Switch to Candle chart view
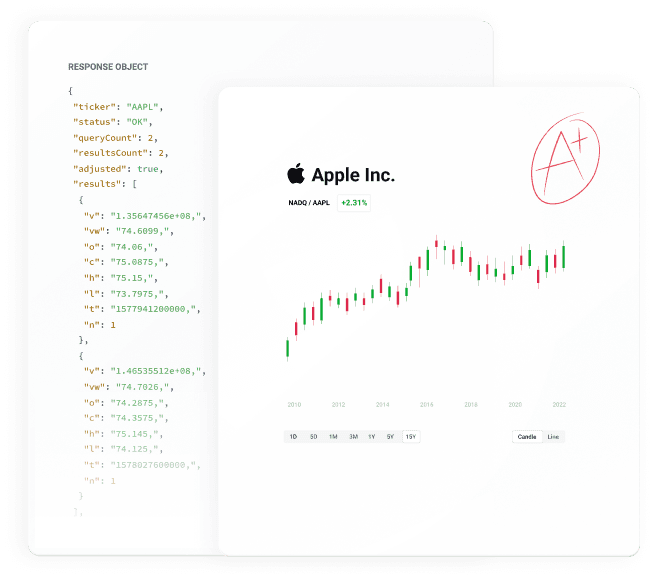This screenshot has height=578, width=654. [x=526, y=437]
